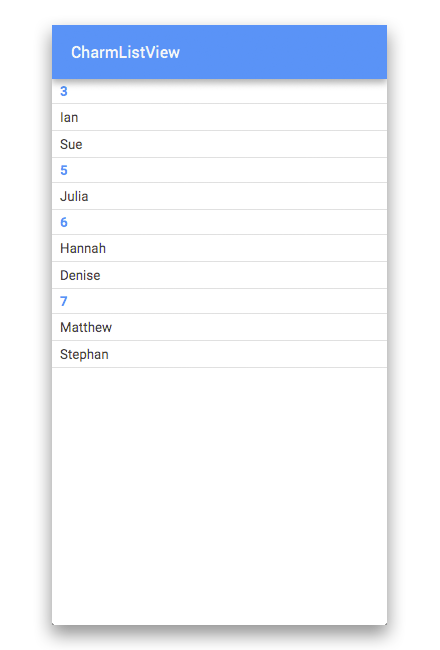Pick the first name under header 6

[x=219, y=248]
